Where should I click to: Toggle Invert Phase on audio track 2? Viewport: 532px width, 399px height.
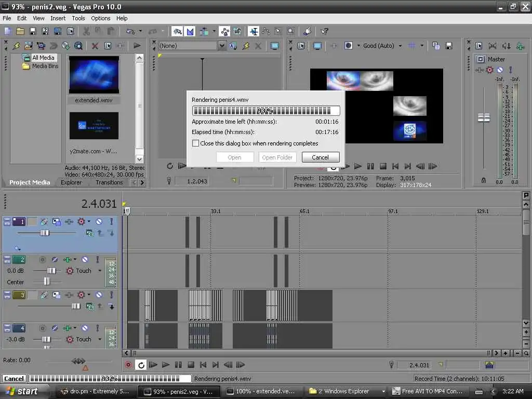pos(55,260)
